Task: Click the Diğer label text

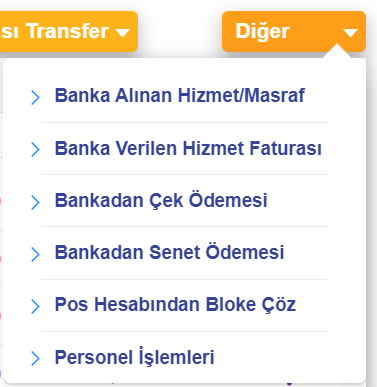Action: point(262,32)
